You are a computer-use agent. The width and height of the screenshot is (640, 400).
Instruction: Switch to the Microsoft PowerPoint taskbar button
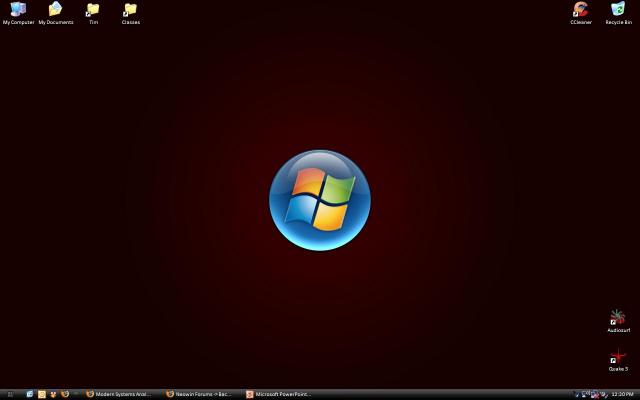pos(279,394)
